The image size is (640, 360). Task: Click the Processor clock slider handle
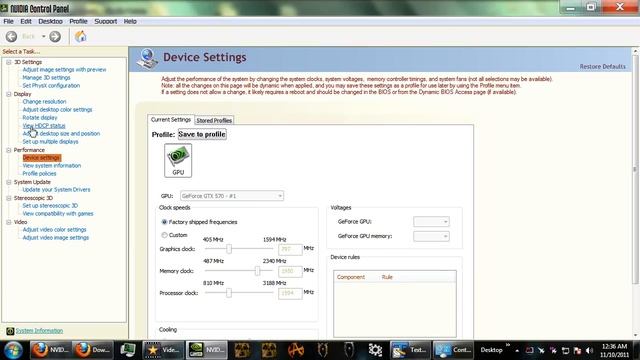pos(229,293)
